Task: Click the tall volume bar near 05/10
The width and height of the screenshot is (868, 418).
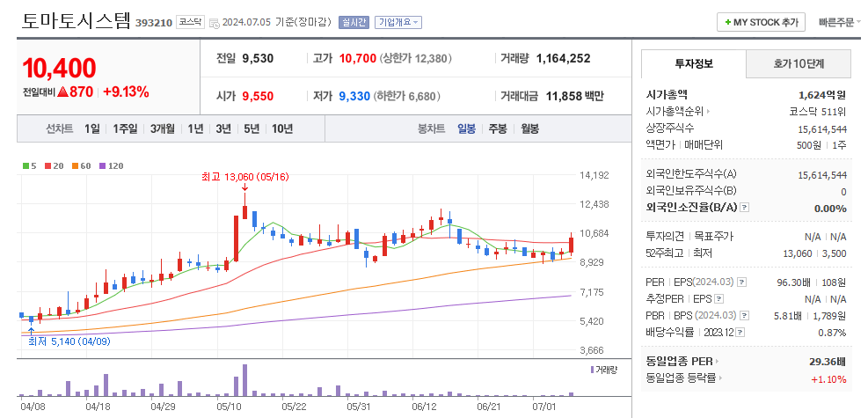Action: pyautogui.click(x=244, y=380)
